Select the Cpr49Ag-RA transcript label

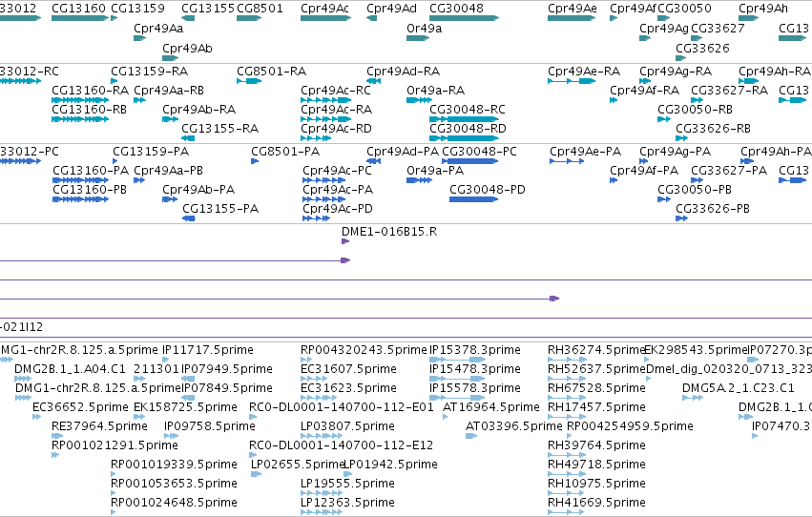676,71
